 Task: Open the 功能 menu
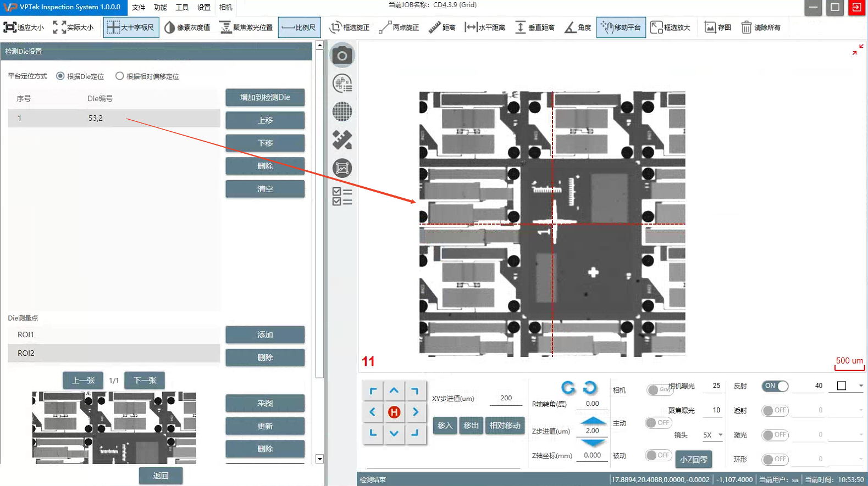pos(161,8)
